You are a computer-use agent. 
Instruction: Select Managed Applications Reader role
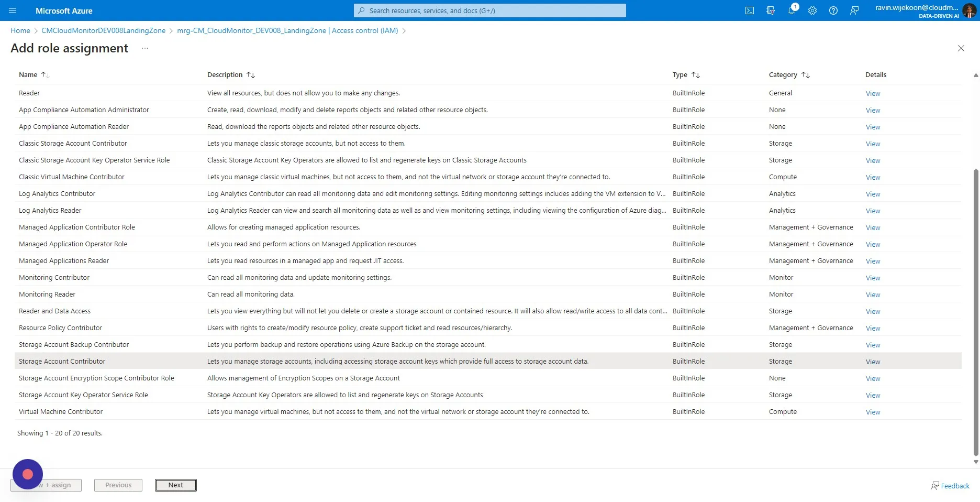click(488, 260)
